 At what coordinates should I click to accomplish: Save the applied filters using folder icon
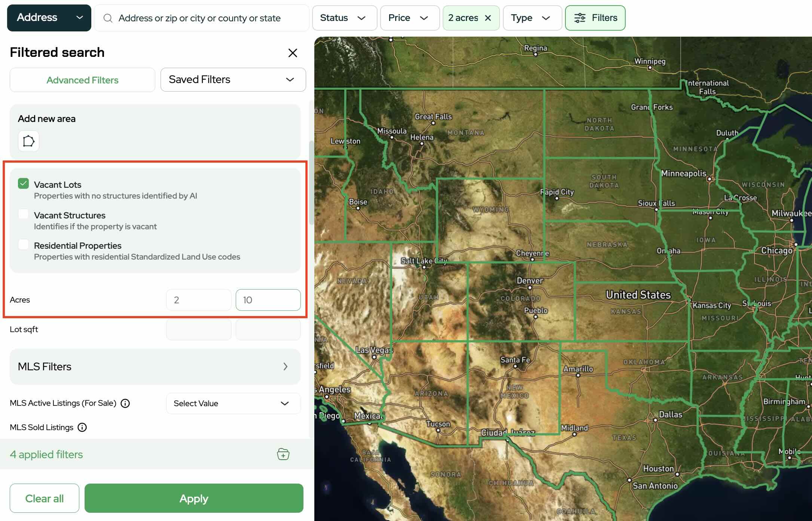click(x=283, y=454)
